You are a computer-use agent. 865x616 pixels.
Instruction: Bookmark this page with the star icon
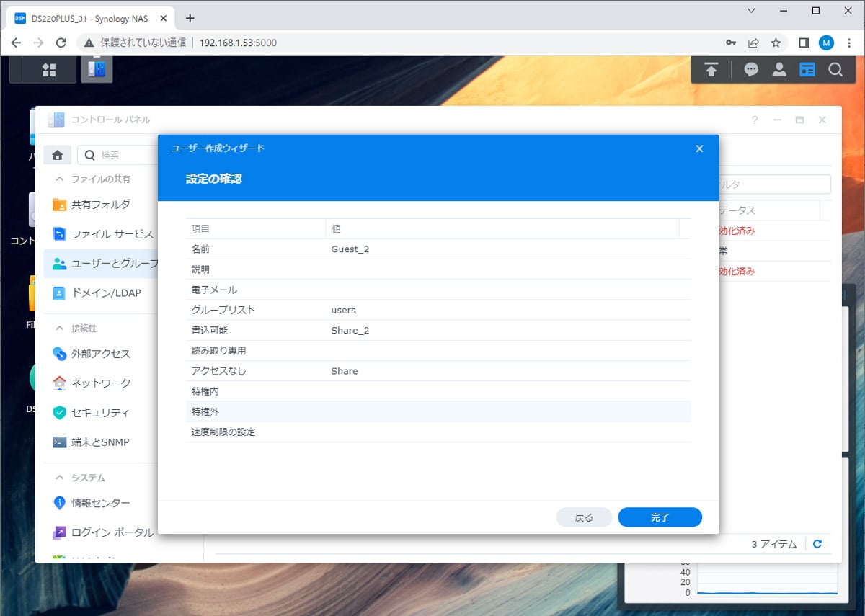776,43
